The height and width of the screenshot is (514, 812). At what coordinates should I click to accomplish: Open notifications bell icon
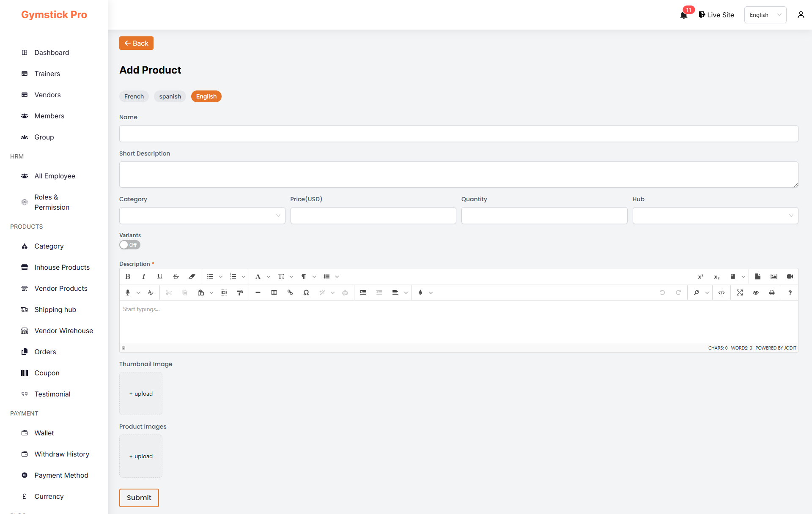tap(683, 15)
